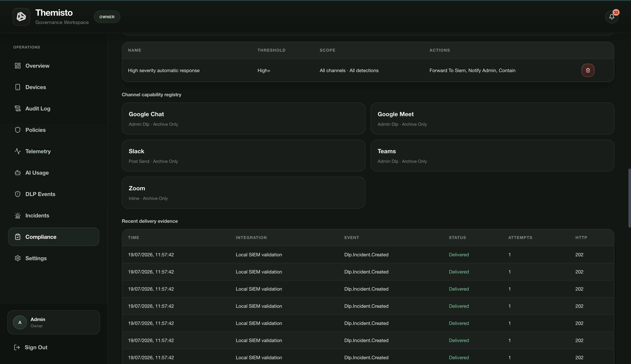Click the AI Usage robot icon
This screenshot has height=364, width=631.
tap(18, 172)
